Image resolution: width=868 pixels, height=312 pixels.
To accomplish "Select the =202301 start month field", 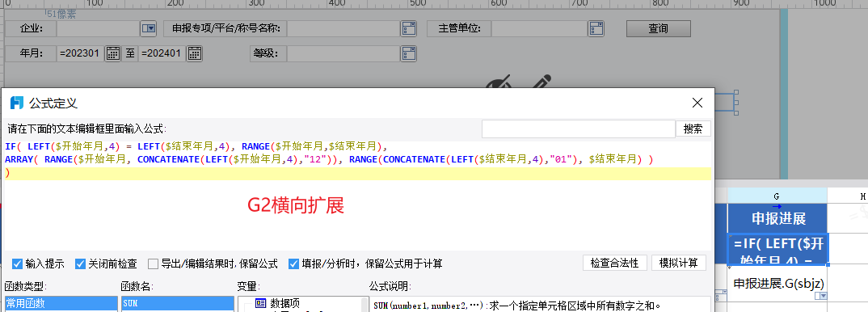I will pos(81,53).
